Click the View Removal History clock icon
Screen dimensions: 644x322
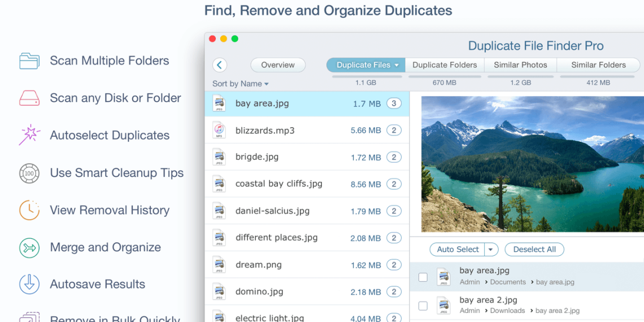29,210
